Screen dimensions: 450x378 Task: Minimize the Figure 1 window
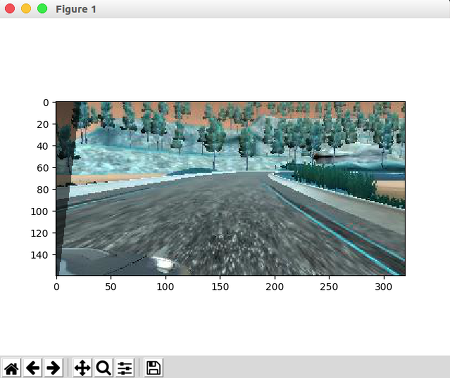click(26, 9)
